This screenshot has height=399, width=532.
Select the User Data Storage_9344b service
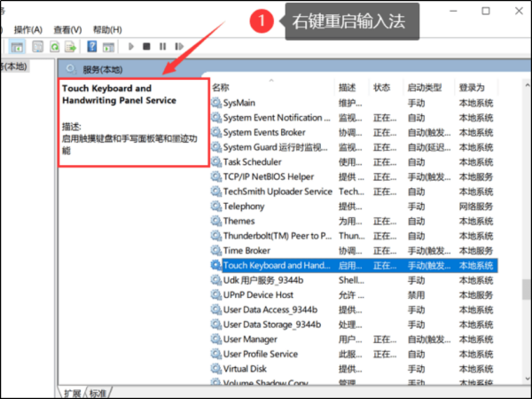[354, 325]
